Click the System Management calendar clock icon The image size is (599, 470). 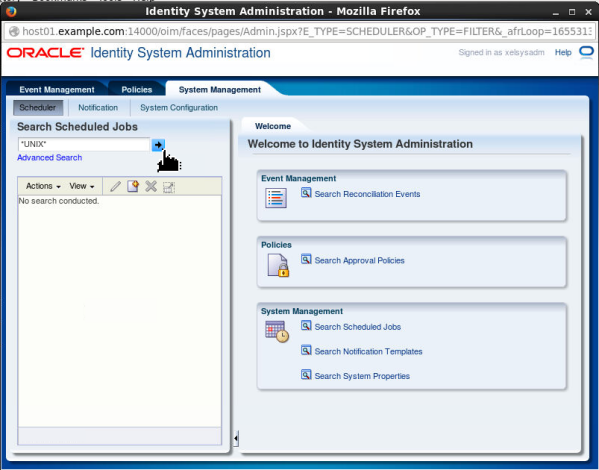coord(277,331)
